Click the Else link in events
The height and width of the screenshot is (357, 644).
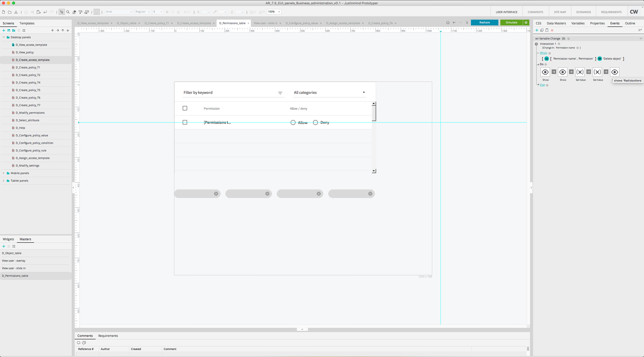tap(542, 85)
